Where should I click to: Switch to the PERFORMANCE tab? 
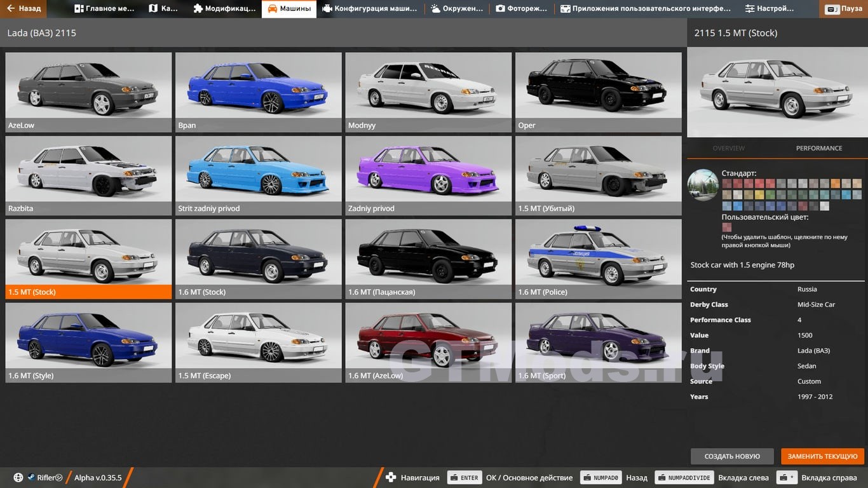coord(819,148)
